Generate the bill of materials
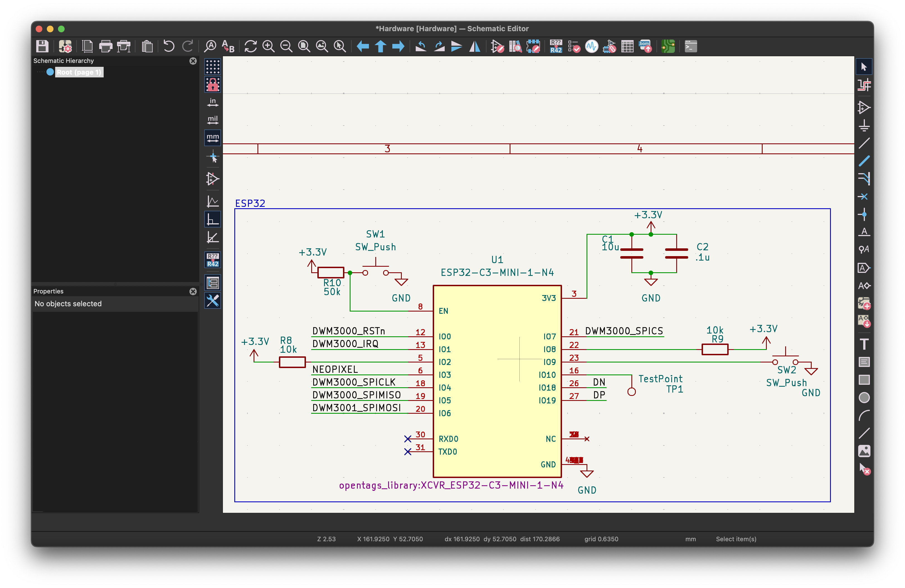 click(645, 46)
